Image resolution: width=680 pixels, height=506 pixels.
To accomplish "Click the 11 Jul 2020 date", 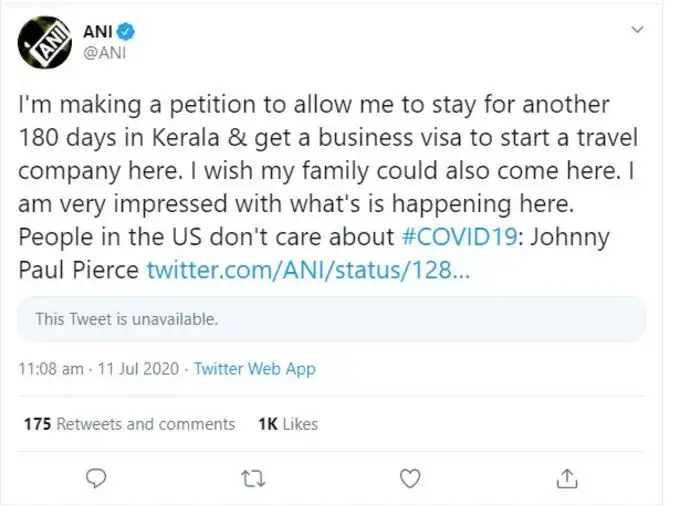I will (x=138, y=368).
